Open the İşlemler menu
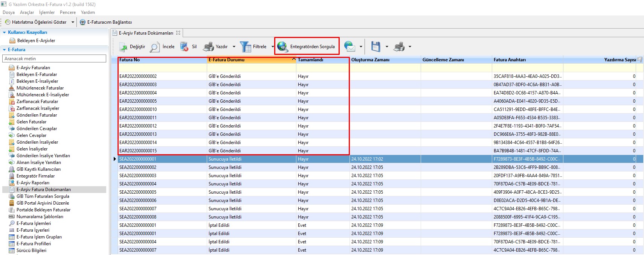The height and width of the screenshot is (255, 644). 47,12
